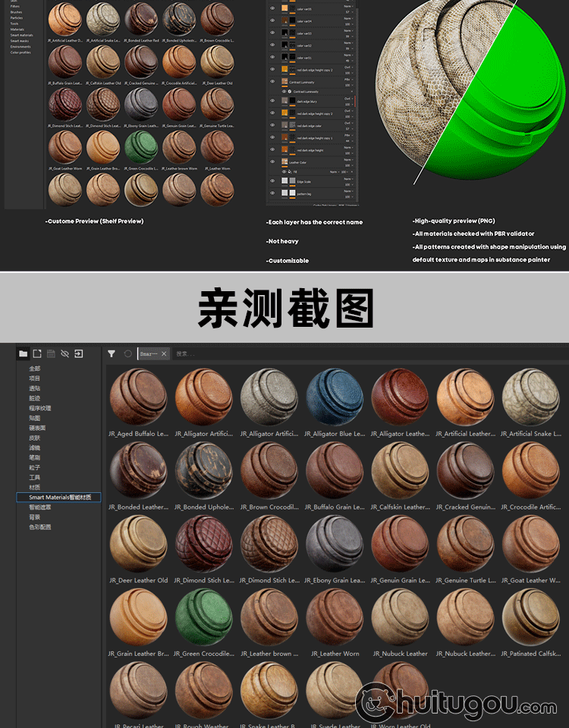Open opacity dropdown for 'pattern bg' layer

pyautogui.click(x=348, y=197)
